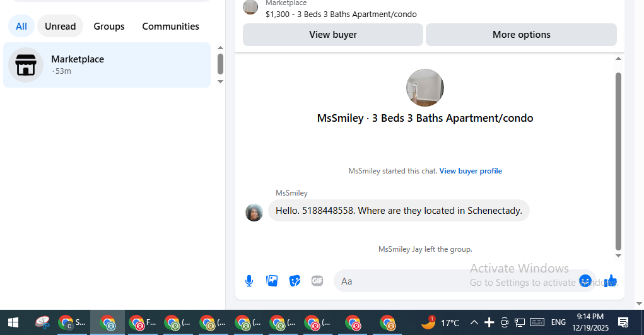The height and width of the screenshot is (335, 644).
Task: Open the GIF picker icon
Action: pos(317,281)
